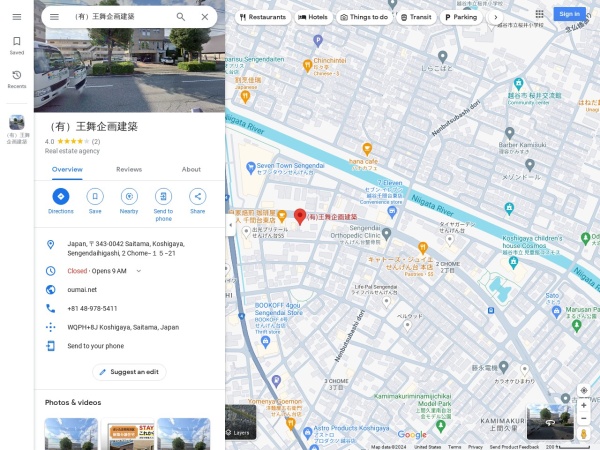Clear the search with the X icon
The height and width of the screenshot is (450, 600).
point(205,17)
